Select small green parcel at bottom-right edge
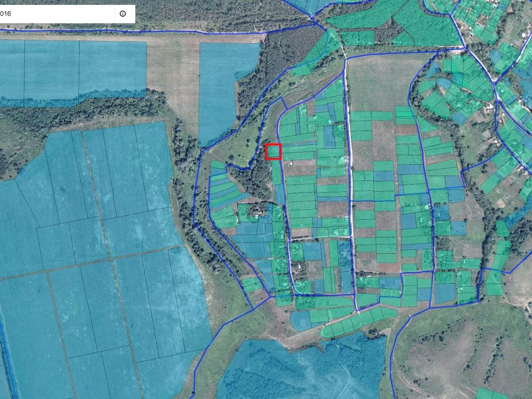The height and width of the screenshot is (399, 532). (x=490, y=394)
